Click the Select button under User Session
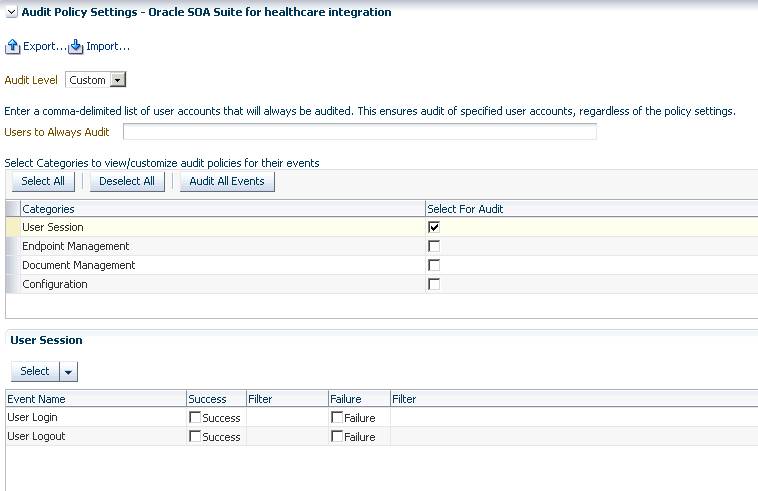 pos(35,371)
